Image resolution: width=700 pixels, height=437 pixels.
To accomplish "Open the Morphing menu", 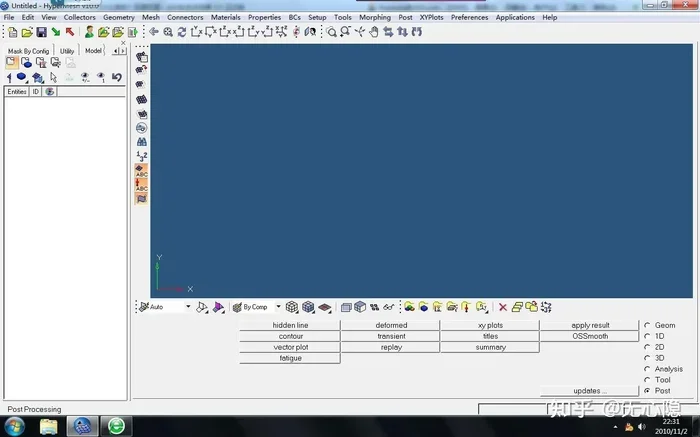I will click(375, 17).
